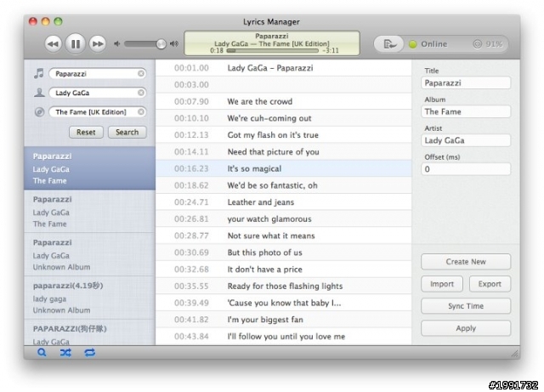Select lyric line 'We are the crowd'

(x=283, y=101)
